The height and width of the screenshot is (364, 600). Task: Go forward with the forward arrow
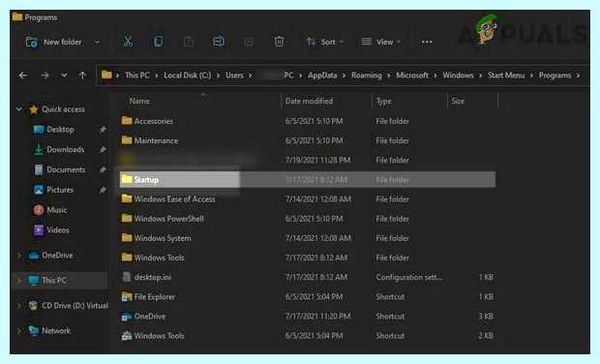pyautogui.click(x=45, y=75)
